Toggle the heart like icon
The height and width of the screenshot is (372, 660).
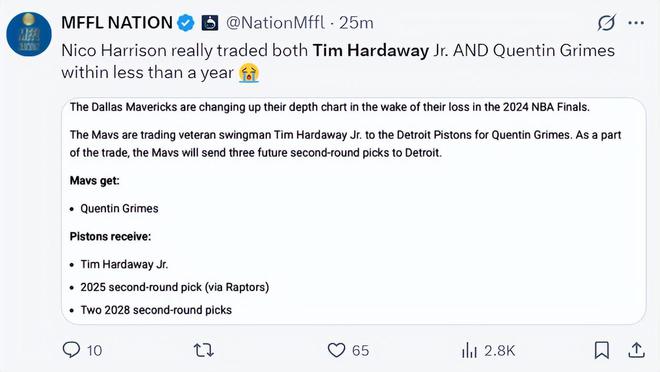[336, 350]
